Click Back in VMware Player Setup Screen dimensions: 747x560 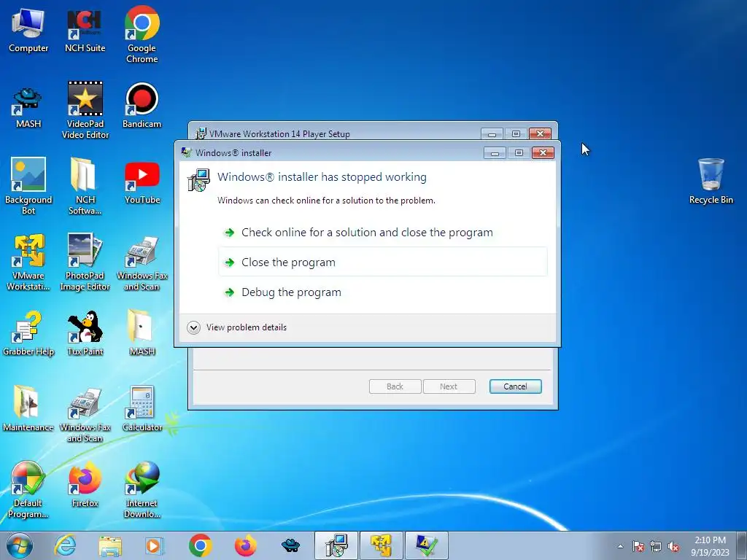(395, 386)
